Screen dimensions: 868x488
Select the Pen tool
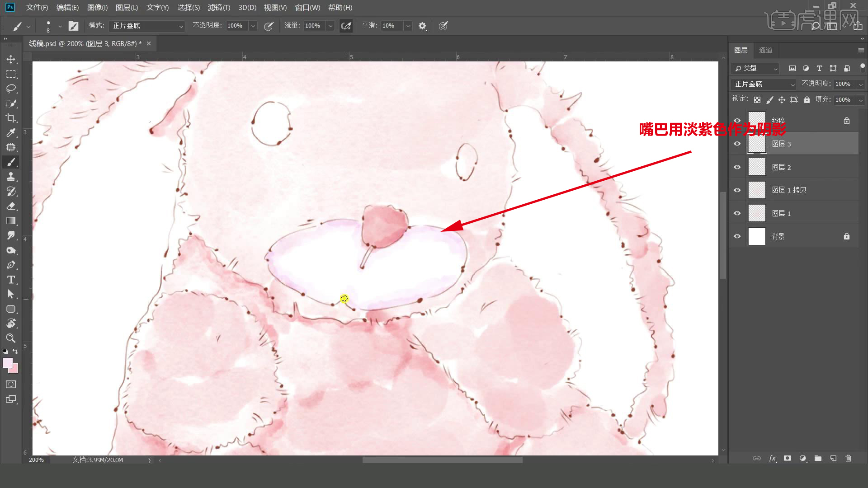11,265
